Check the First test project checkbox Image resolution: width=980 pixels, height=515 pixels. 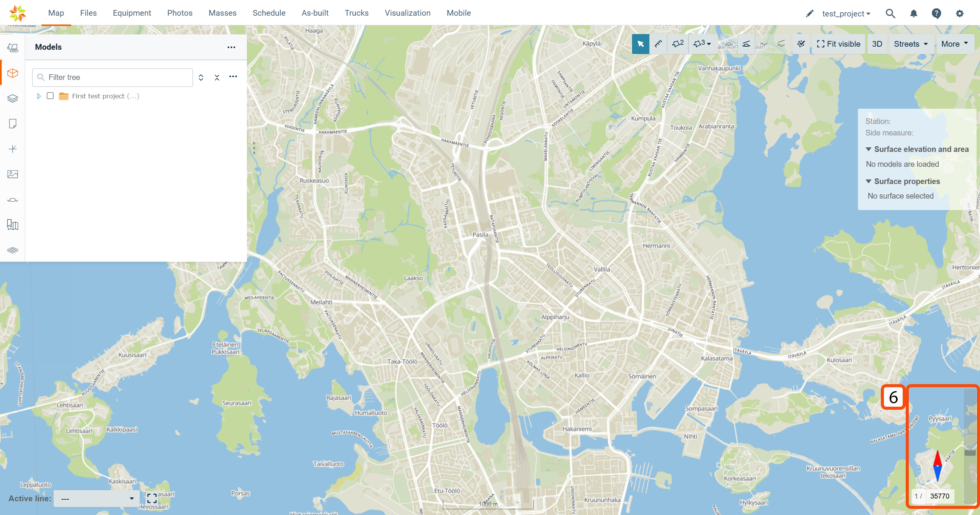50,96
